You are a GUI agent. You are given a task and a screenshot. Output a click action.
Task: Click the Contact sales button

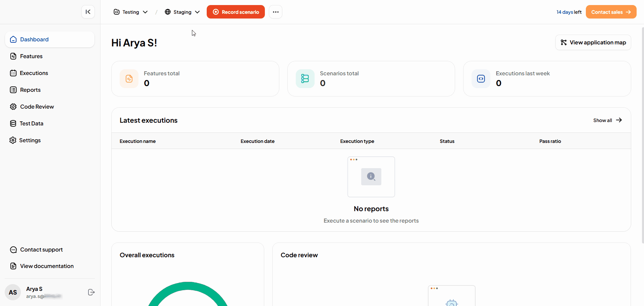pos(611,12)
